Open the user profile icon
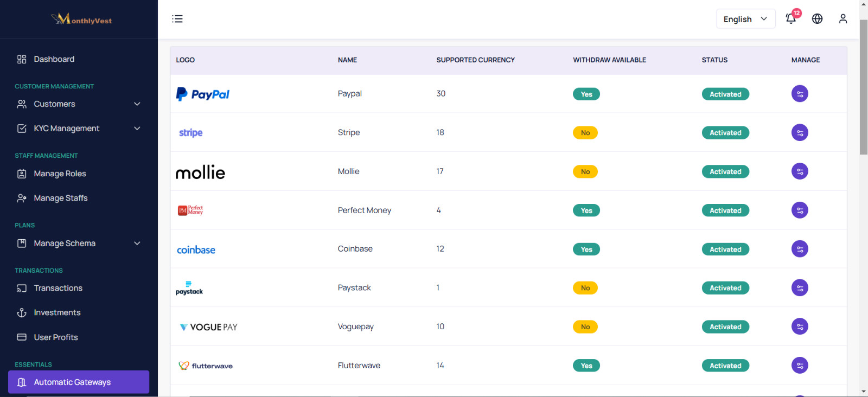Viewport: 868px width, 397px height. point(843,19)
